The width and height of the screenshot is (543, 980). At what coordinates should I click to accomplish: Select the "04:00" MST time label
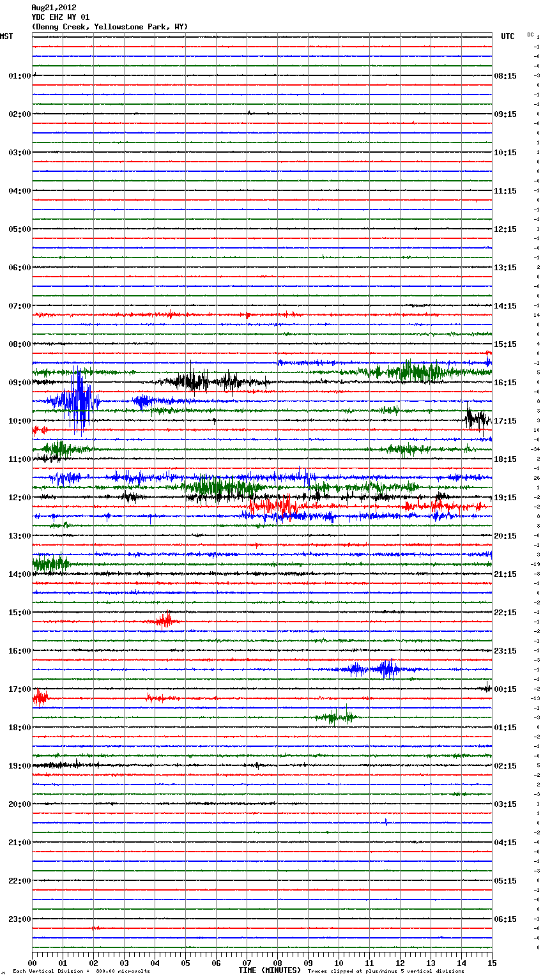tap(20, 191)
